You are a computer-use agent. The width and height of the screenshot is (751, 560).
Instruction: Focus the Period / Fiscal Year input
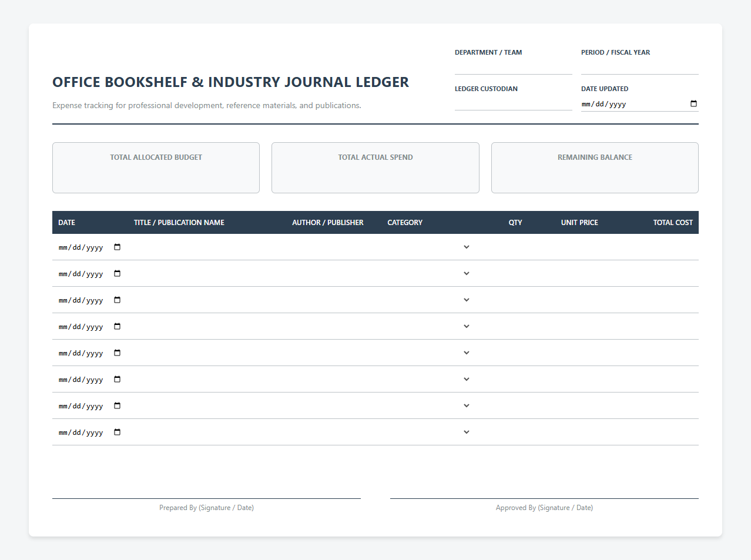pos(639,66)
